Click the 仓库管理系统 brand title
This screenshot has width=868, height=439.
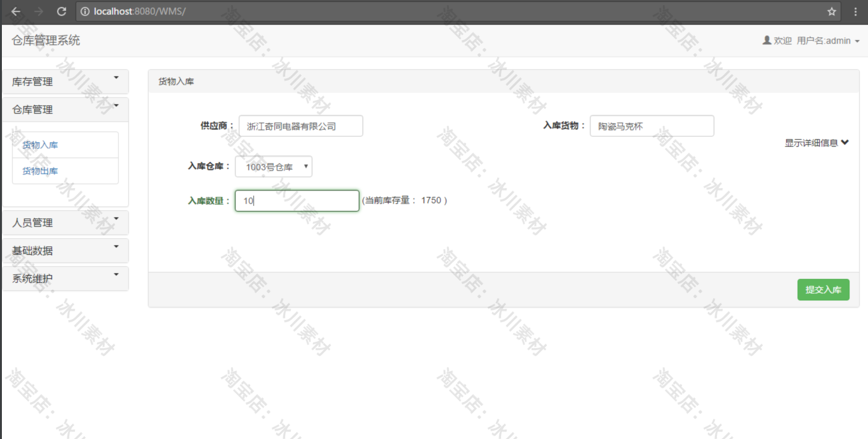[46, 41]
